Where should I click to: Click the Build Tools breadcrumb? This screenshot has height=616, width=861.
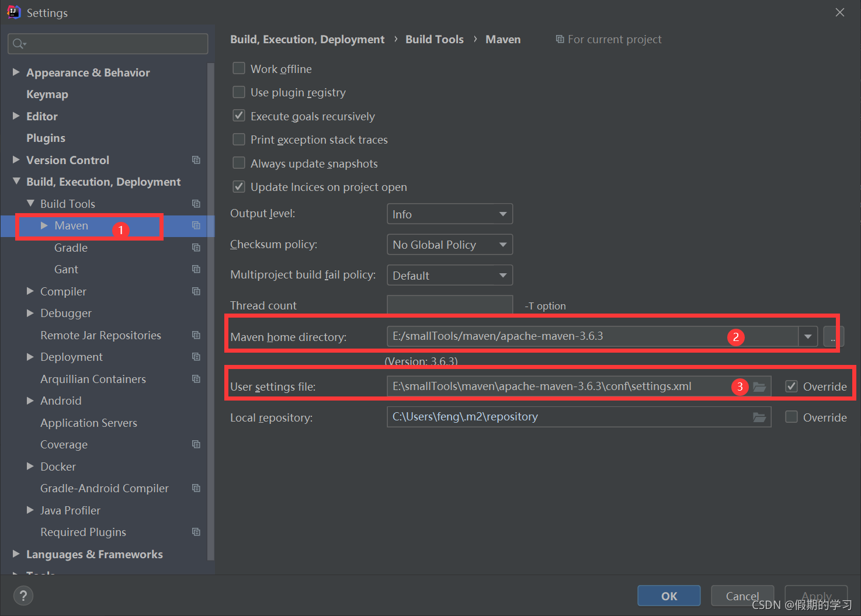(435, 39)
